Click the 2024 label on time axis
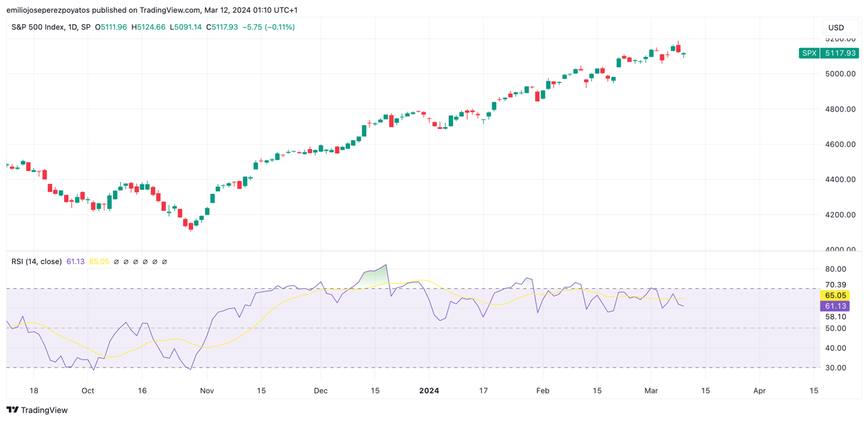Viewport: 868px width, 421px height. point(429,391)
